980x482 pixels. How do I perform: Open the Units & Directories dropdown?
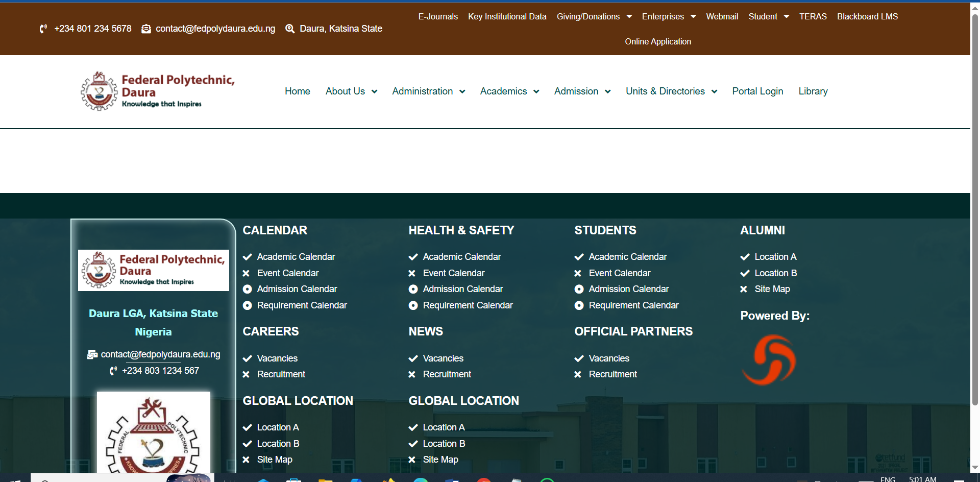[x=671, y=91]
